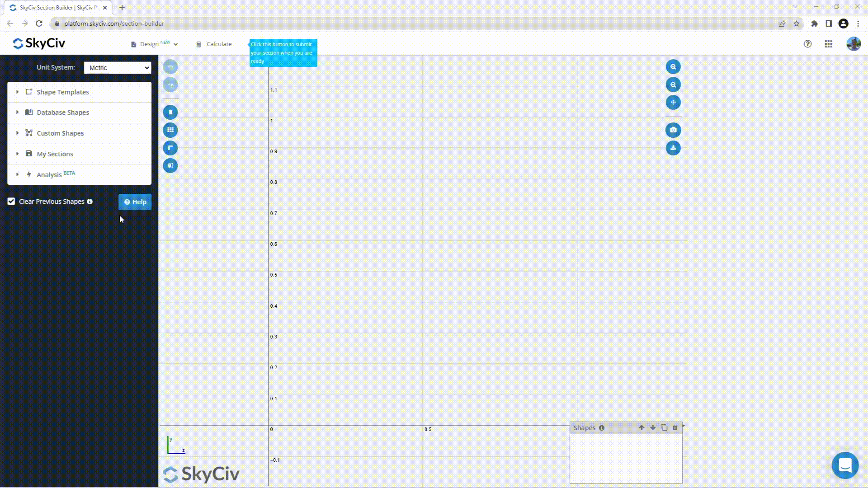Open the Design NEW menu

tap(153, 43)
